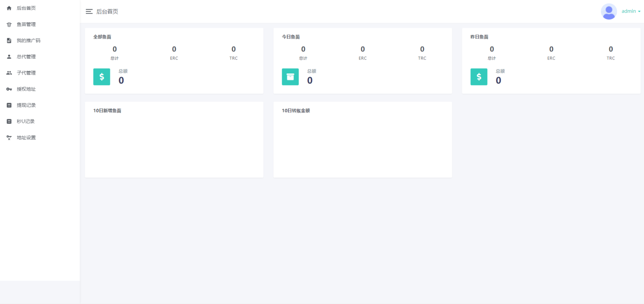Click the dollar icon in 昨日鱼苗 card
This screenshot has width=644, height=304.
[479, 77]
